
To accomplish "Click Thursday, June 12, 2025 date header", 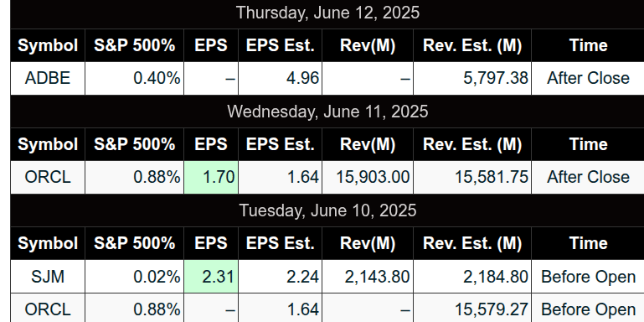I will point(327,13).
